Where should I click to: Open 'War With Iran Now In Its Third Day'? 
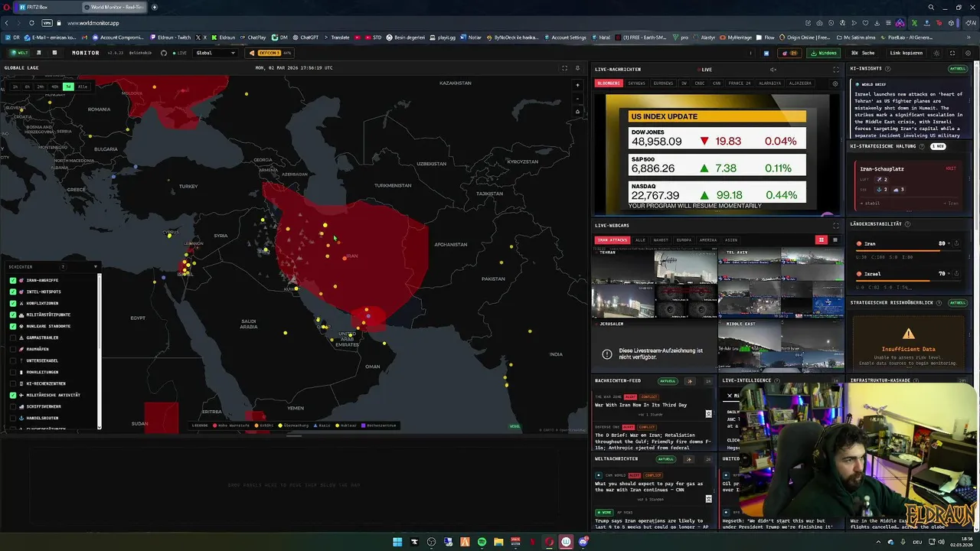tap(641, 405)
